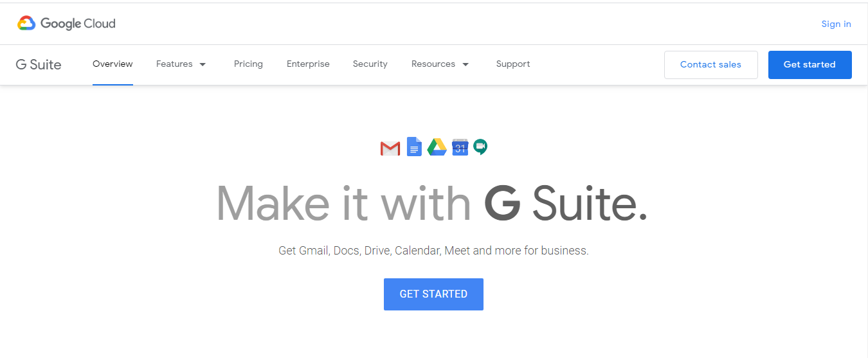Click the Google Docs icon
This screenshot has width=868, height=358.
tap(414, 147)
